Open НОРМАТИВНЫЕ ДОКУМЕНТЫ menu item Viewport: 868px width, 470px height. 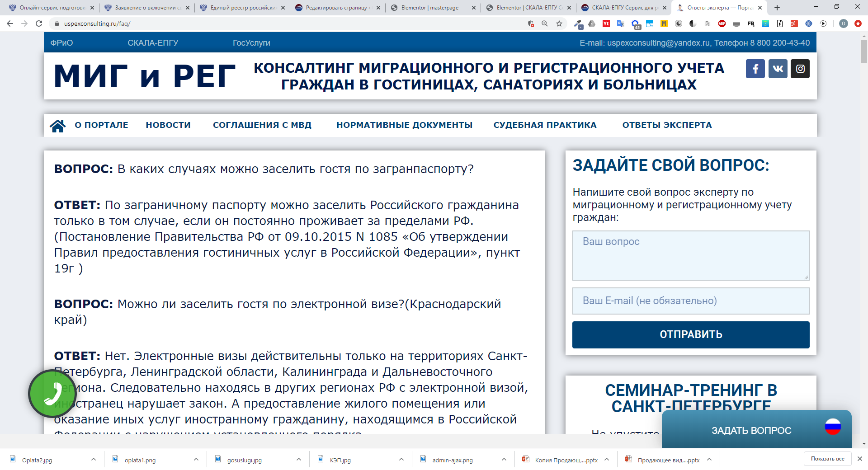coord(405,125)
